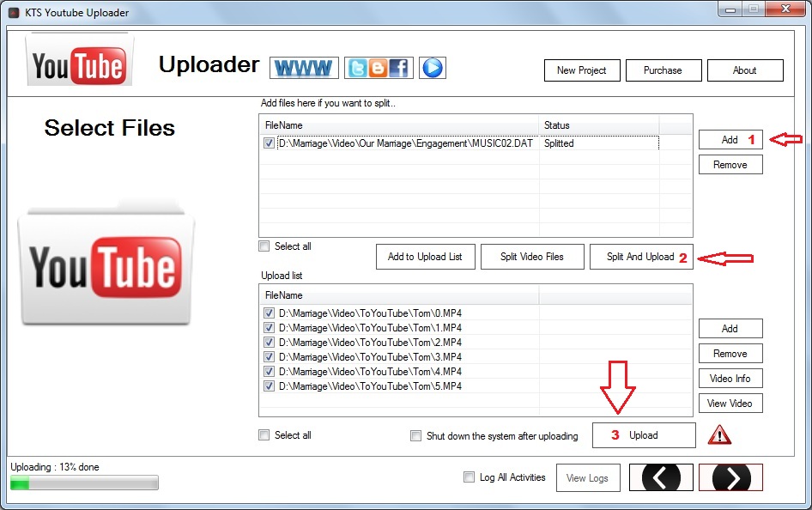Click Status column header
The width and height of the screenshot is (812, 510).
[599, 125]
